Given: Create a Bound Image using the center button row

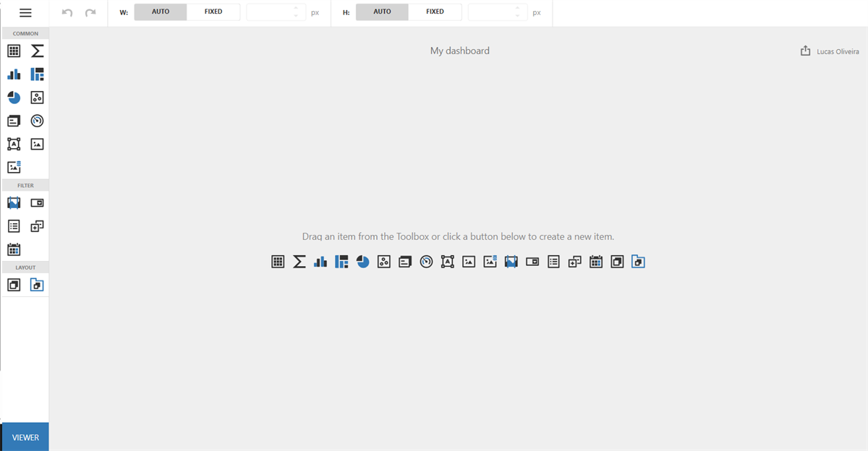Looking at the screenshot, I should pos(490,262).
